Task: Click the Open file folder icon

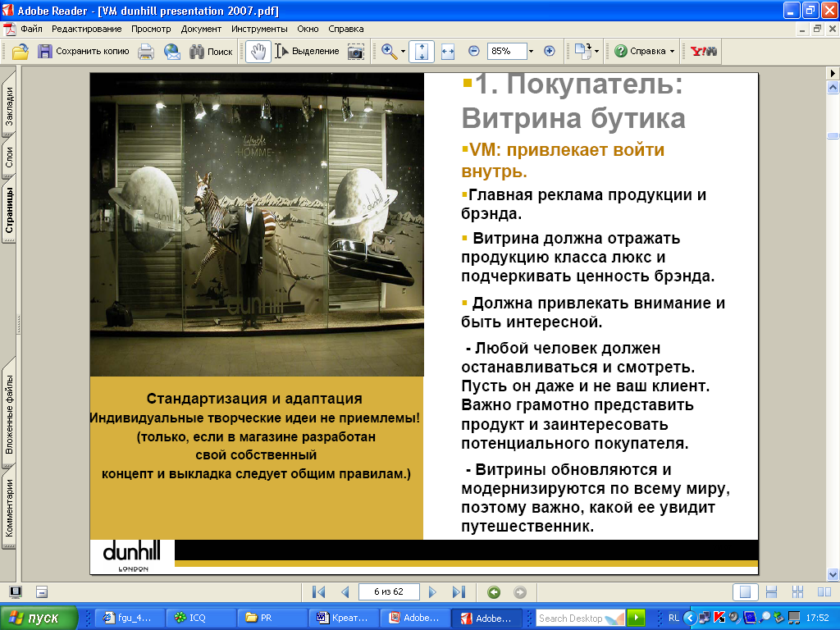Action: [21, 52]
